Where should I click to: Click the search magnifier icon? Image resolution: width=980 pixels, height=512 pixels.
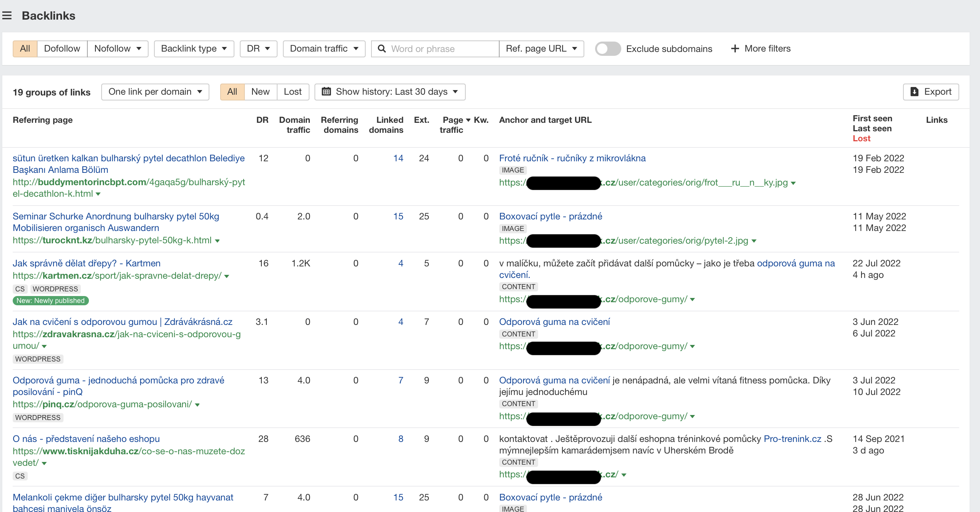coord(382,49)
